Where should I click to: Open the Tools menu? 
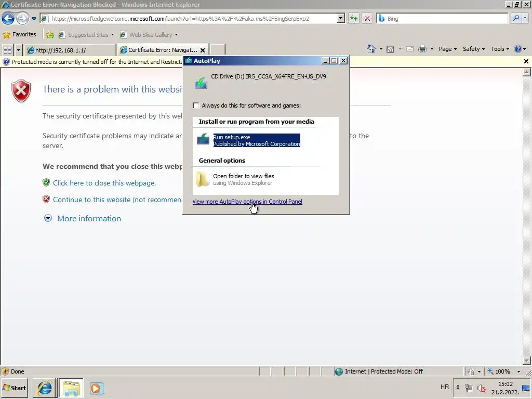point(500,49)
